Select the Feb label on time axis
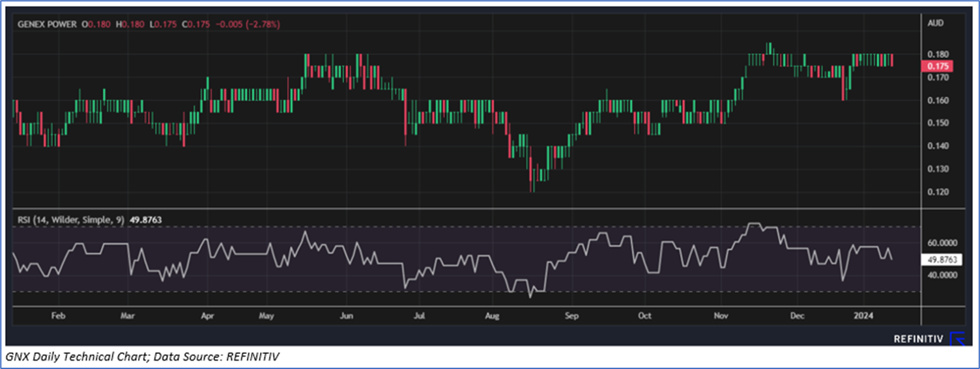The image size is (980, 369). [x=57, y=316]
